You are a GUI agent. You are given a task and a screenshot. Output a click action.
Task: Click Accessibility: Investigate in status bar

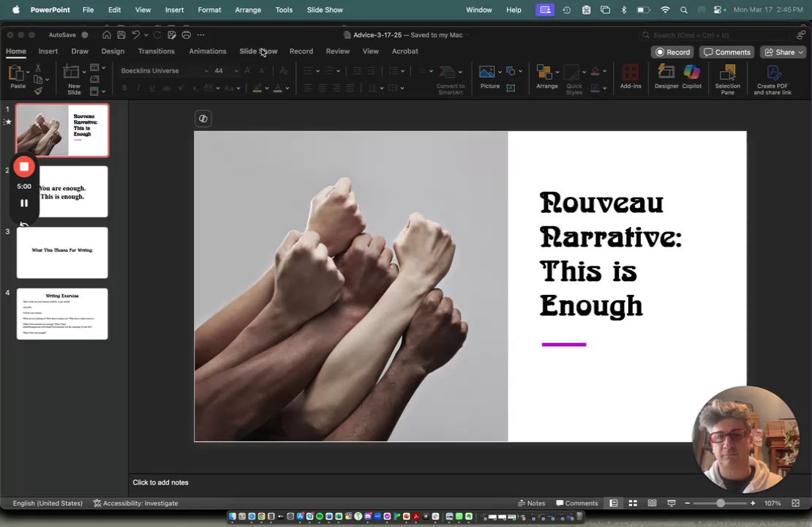pos(135,504)
